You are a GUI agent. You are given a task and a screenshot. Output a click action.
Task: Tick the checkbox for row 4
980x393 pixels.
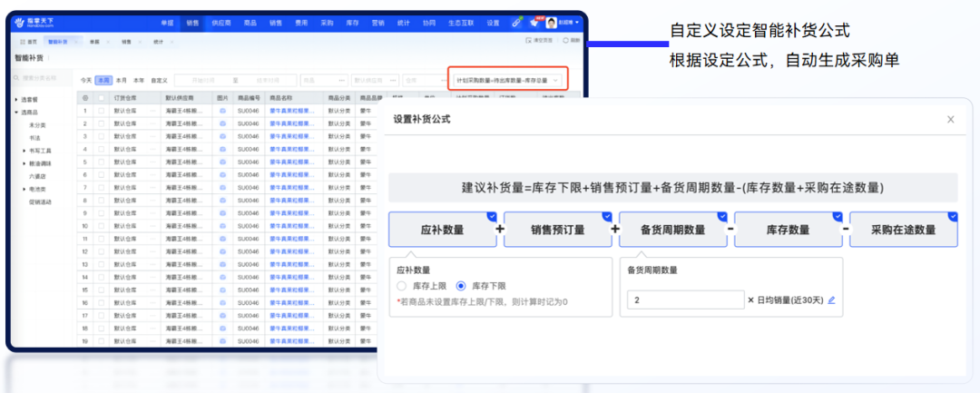point(102,150)
